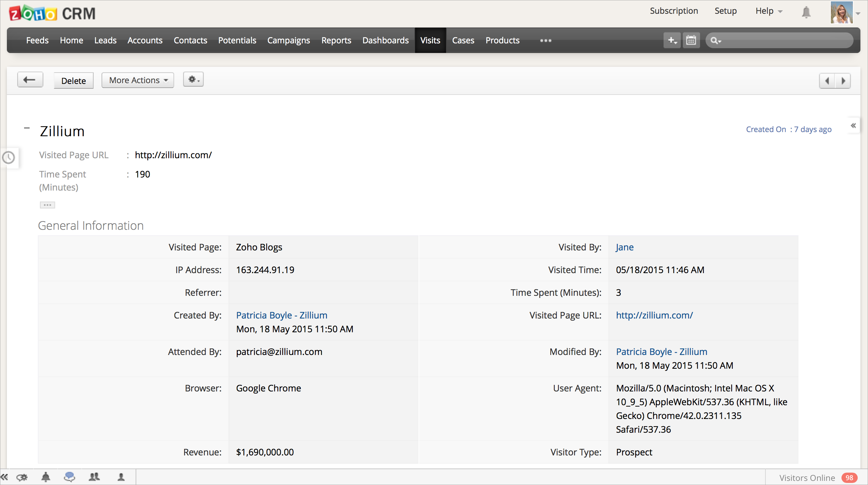The height and width of the screenshot is (485, 868).
Task: Open the chat bubble icon in bottom bar
Action: point(70,477)
